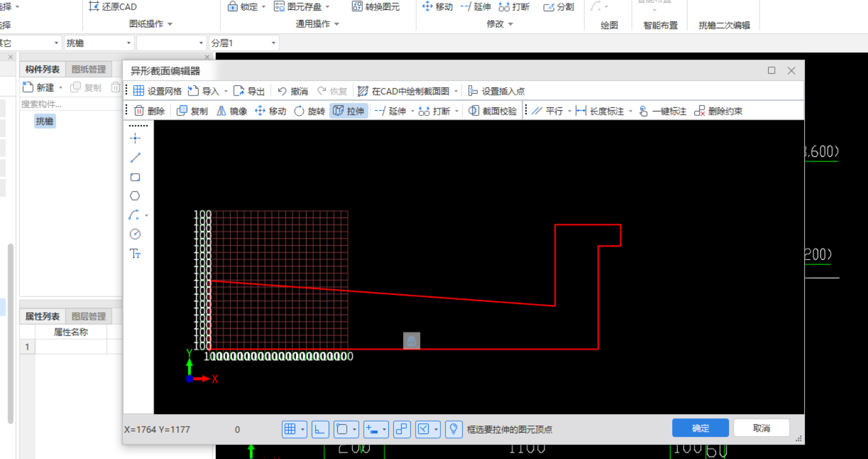Click 删除约束 delete constraint
The image size is (868, 459).
718,111
